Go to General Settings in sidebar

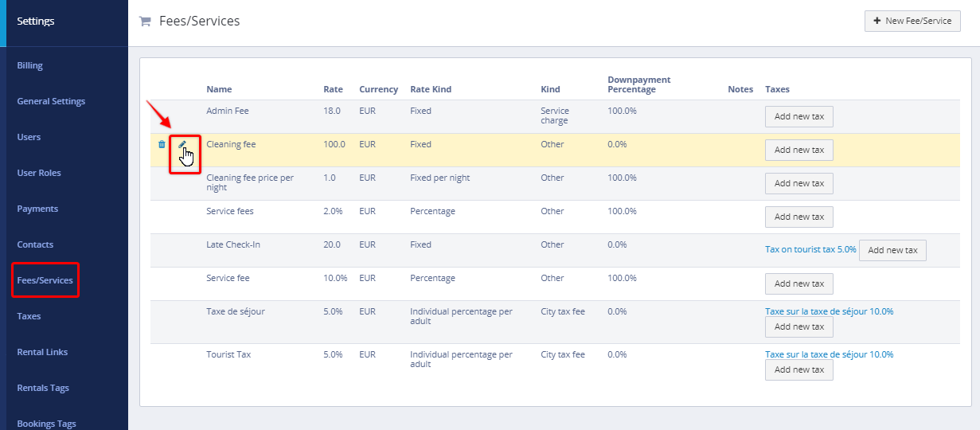(x=51, y=101)
